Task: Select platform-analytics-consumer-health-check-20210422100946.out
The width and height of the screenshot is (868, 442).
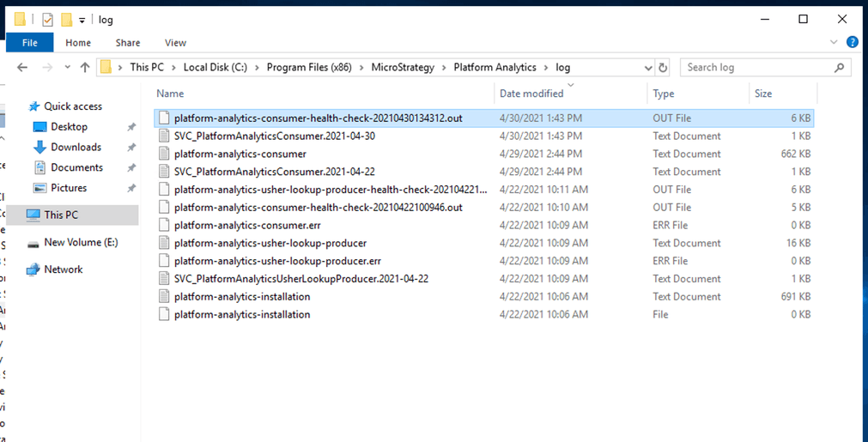Action: point(484,208)
